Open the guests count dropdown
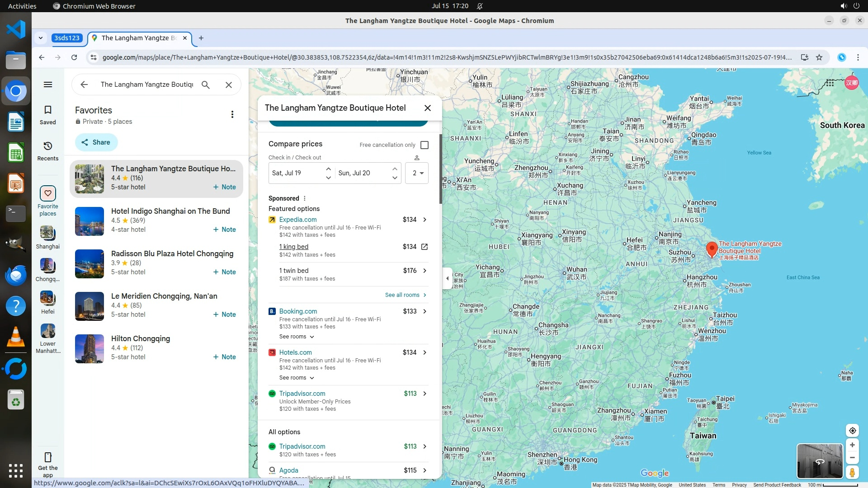The width and height of the screenshot is (868, 488). pos(417,173)
